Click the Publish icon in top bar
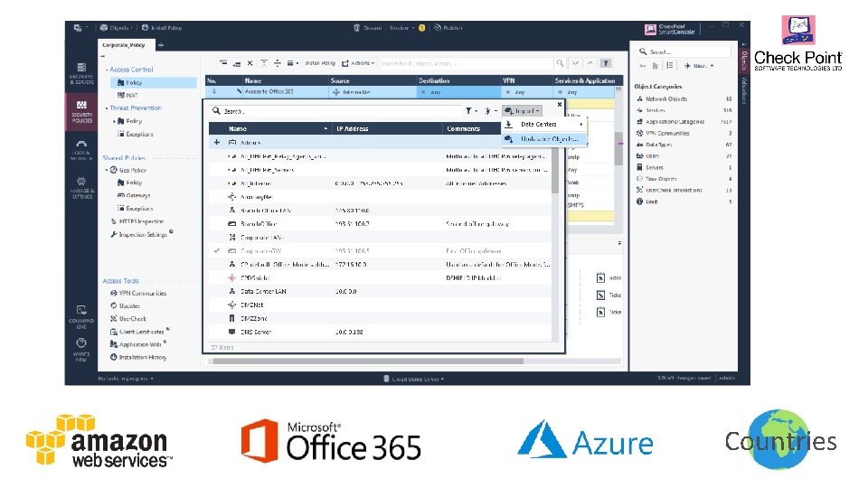868x488 pixels. (438, 28)
